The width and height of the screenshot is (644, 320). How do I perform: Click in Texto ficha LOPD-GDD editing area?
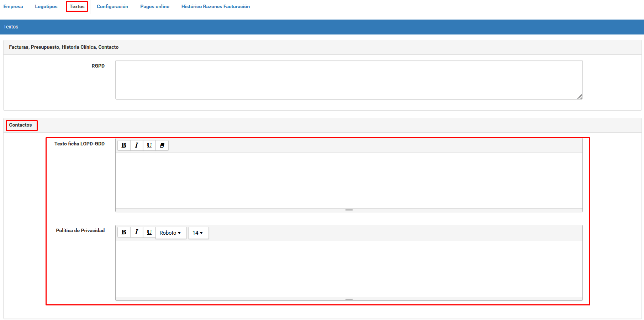[x=349, y=180]
